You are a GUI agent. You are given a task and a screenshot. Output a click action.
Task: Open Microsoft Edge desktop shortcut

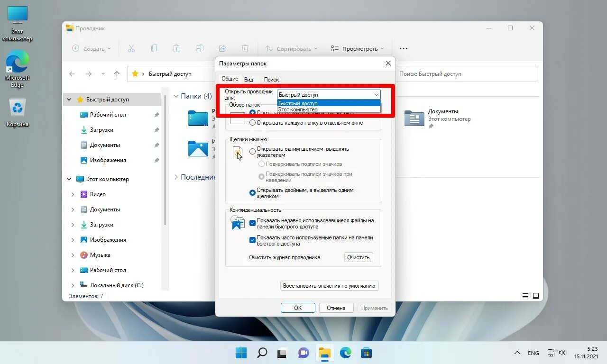coord(18,69)
